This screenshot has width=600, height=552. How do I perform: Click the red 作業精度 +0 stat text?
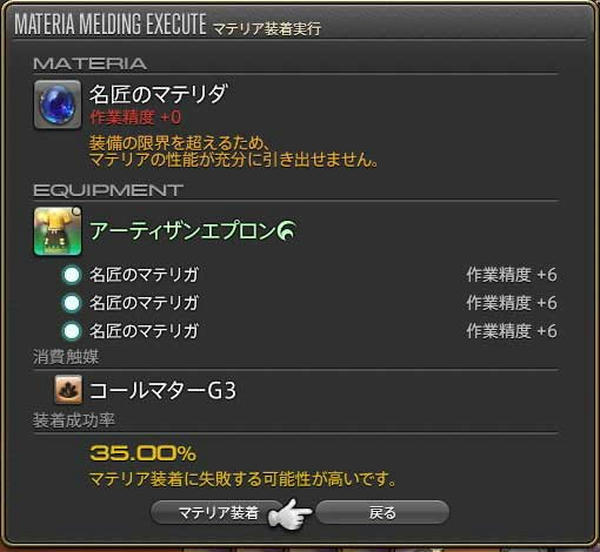pyautogui.click(x=135, y=117)
